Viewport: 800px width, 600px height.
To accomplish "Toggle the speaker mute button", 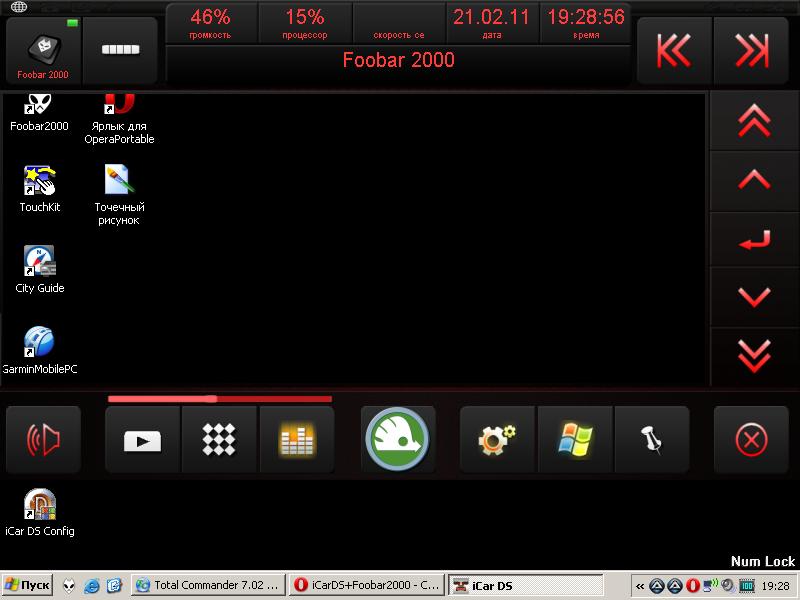I will pyautogui.click(x=43, y=440).
